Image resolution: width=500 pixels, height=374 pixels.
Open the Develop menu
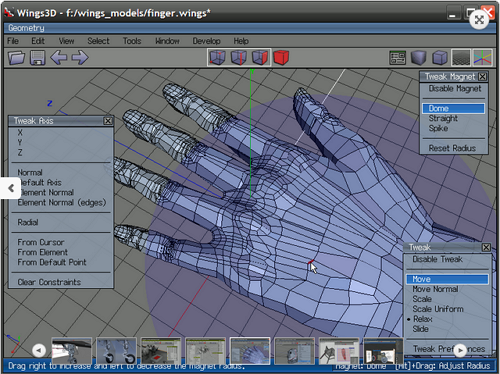[x=206, y=41]
